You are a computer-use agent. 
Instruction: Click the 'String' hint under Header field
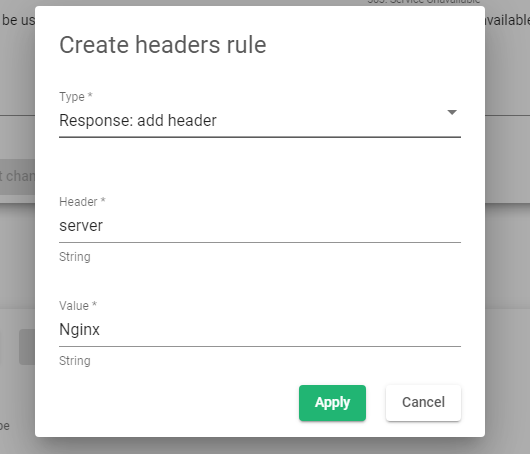click(x=75, y=257)
